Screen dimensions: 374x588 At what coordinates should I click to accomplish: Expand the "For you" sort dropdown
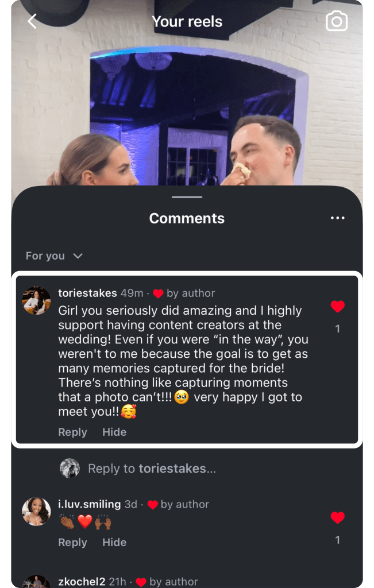tap(55, 256)
